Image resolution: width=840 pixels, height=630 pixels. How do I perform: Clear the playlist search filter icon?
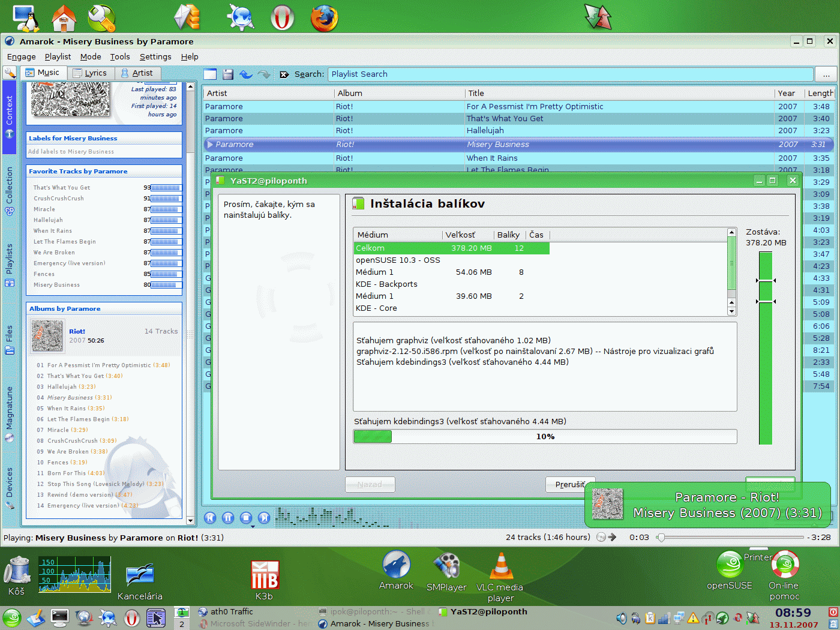click(x=284, y=74)
